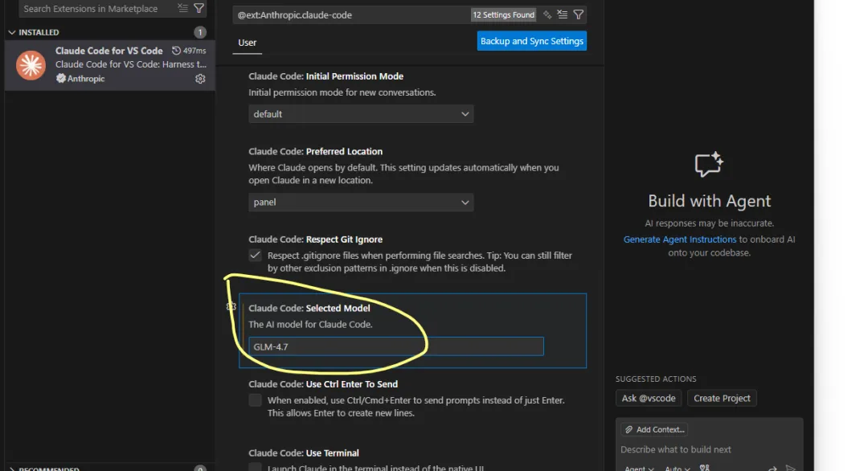Click the SUGGESTED ACTIONS heading
The image size is (868, 471).
pos(656,379)
